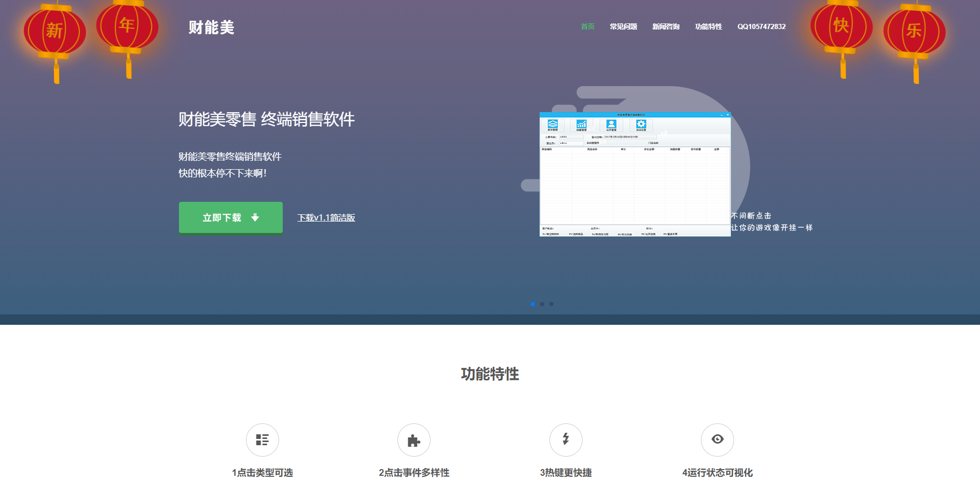Click the 财能美零售 终端销售软件 headline
The width and height of the screenshot is (980, 481).
(x=267, y=119)
